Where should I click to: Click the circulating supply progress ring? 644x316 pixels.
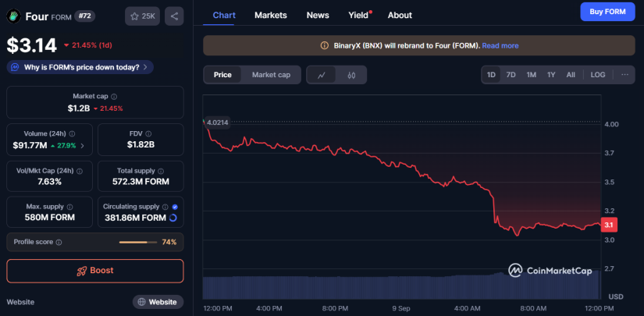(x=173, y=218)
